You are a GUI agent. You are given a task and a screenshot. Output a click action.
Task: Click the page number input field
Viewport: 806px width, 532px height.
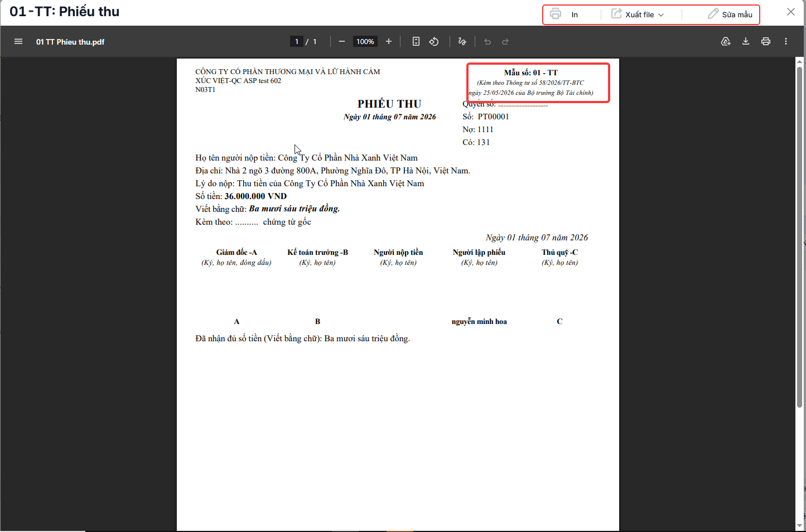297,41
